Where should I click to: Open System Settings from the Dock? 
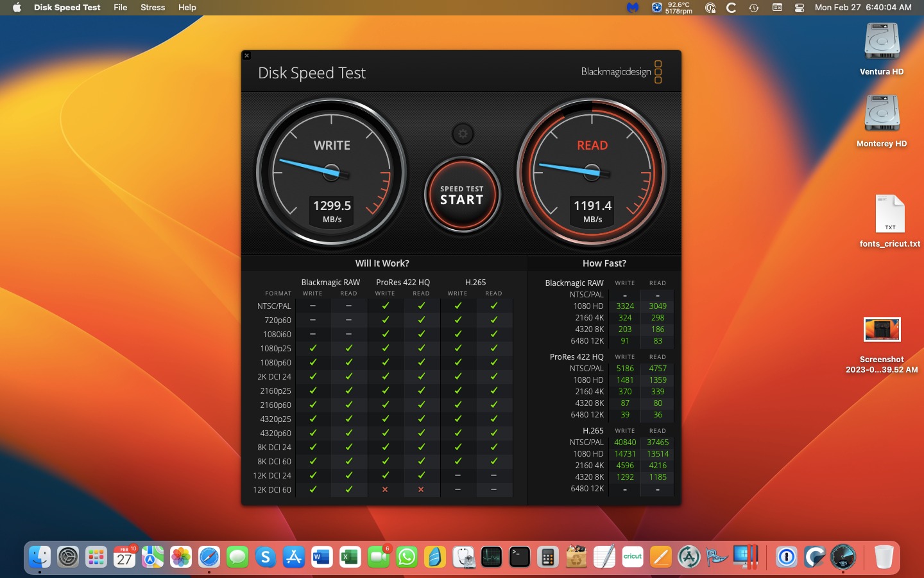[68, 557]
